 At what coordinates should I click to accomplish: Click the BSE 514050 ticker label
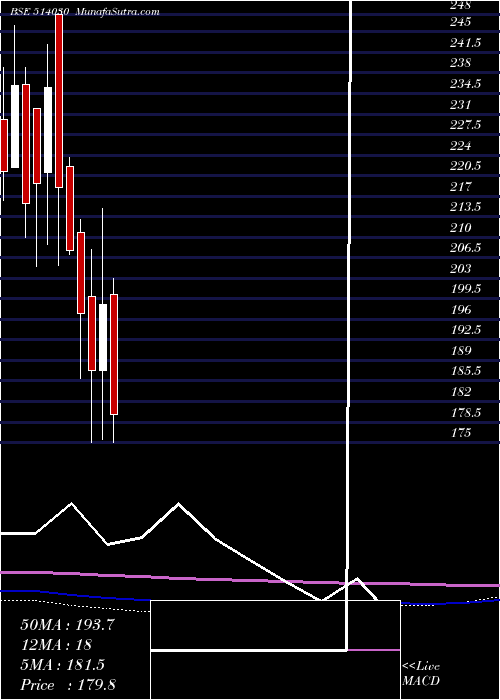pyautogui.click(x=39, y=12)
